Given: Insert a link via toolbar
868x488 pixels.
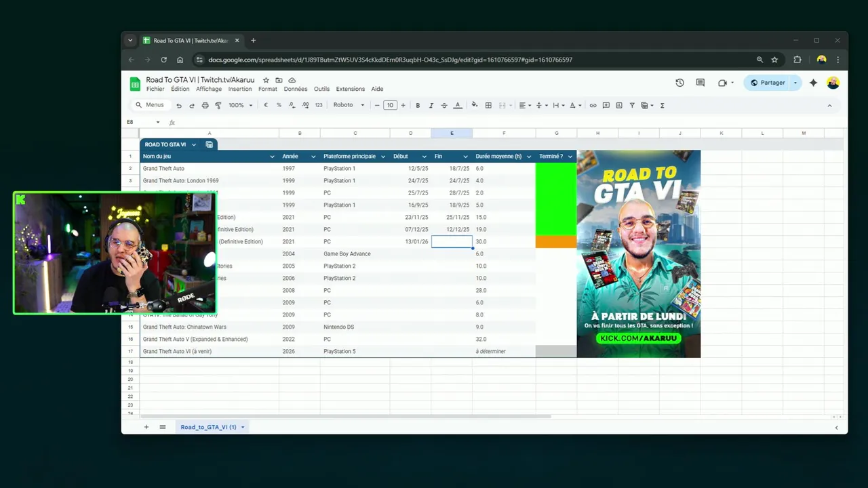Looking at the screenshot, I should click(x=593, y=105).
